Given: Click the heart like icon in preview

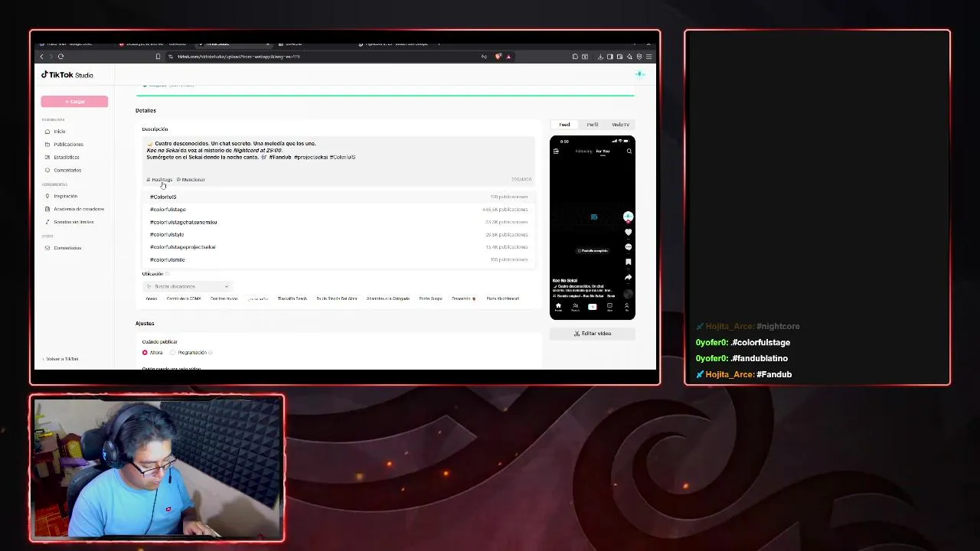Looking at the screenshot, I should 628,232.
